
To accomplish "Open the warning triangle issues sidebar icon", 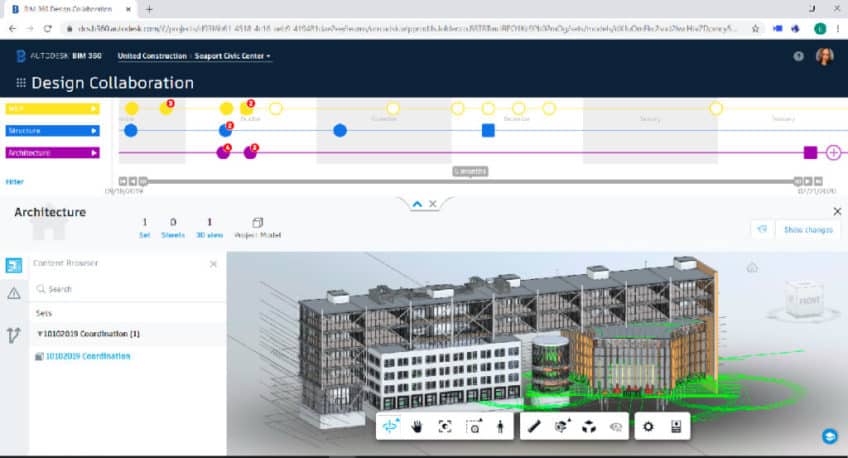I will pyautogui.click(x=14, y=294).
